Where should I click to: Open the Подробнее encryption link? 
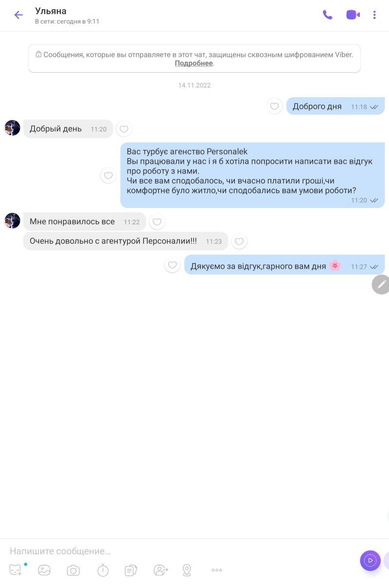[x=194, y=63]
